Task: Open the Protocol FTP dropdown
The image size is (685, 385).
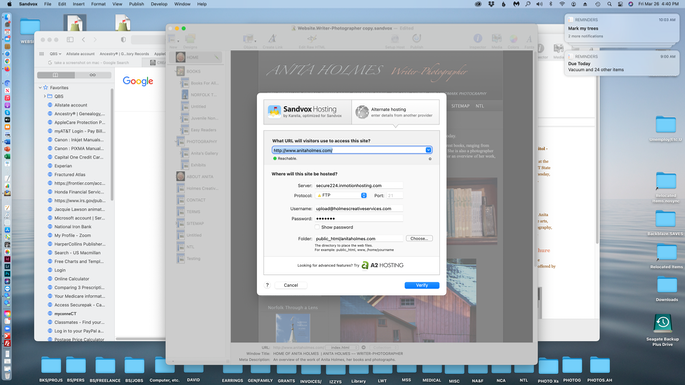Action: 341,195
